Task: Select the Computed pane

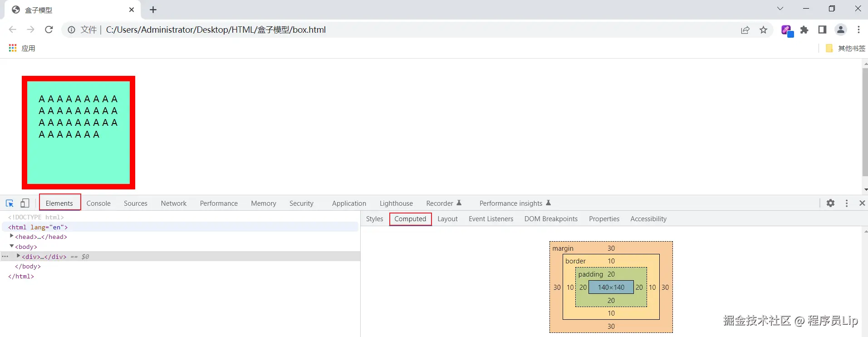Action: click(410, 218)
